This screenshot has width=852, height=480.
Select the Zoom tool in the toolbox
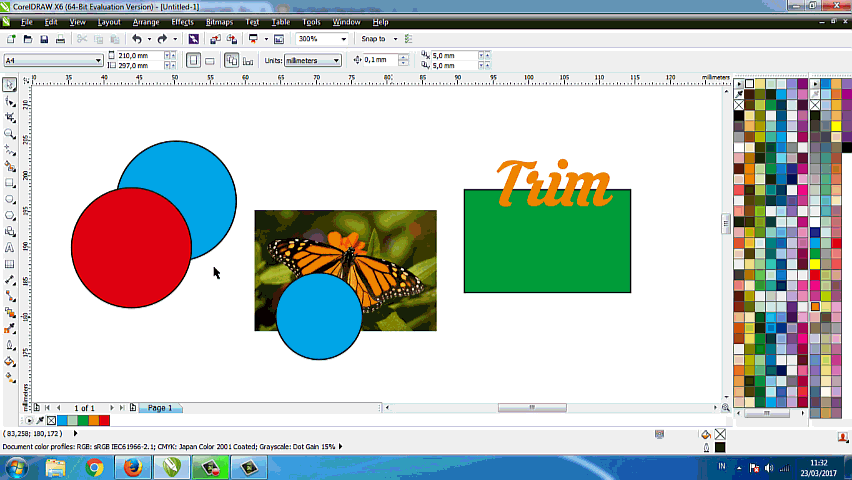point(10,134)
